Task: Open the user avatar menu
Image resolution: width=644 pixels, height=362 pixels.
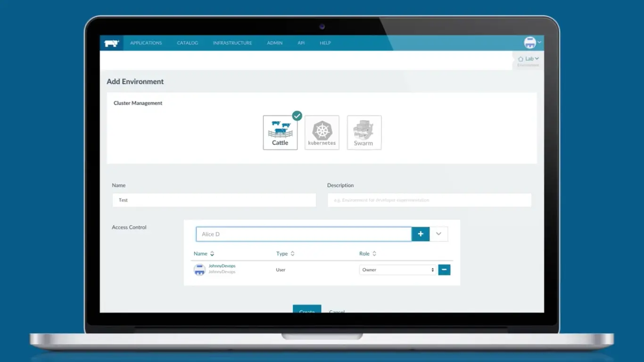Action: [532, 42]
